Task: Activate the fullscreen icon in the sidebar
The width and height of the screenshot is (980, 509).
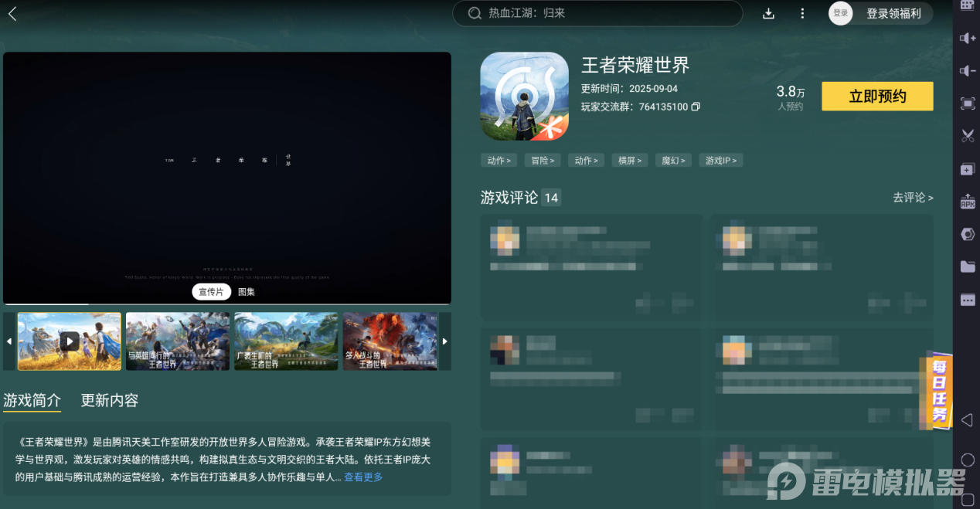Action: click(967, 103)
